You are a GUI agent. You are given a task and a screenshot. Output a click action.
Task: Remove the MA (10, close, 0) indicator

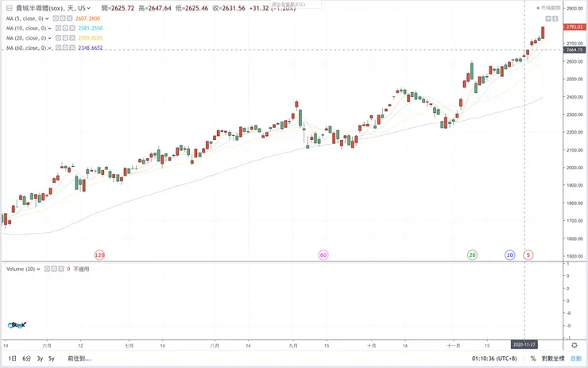tap(72, 28)
